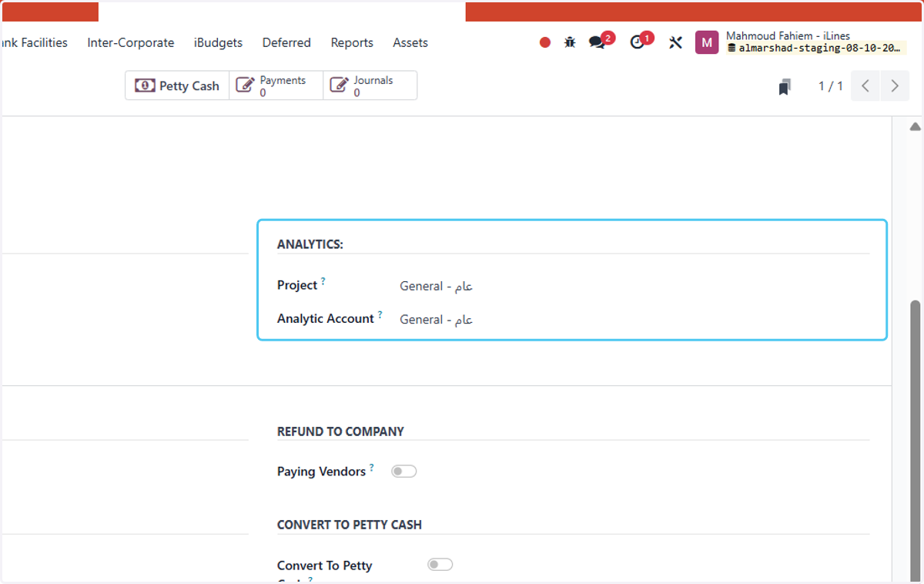
Task: Open Journals smart button
Action: click(x=370, y=86)
